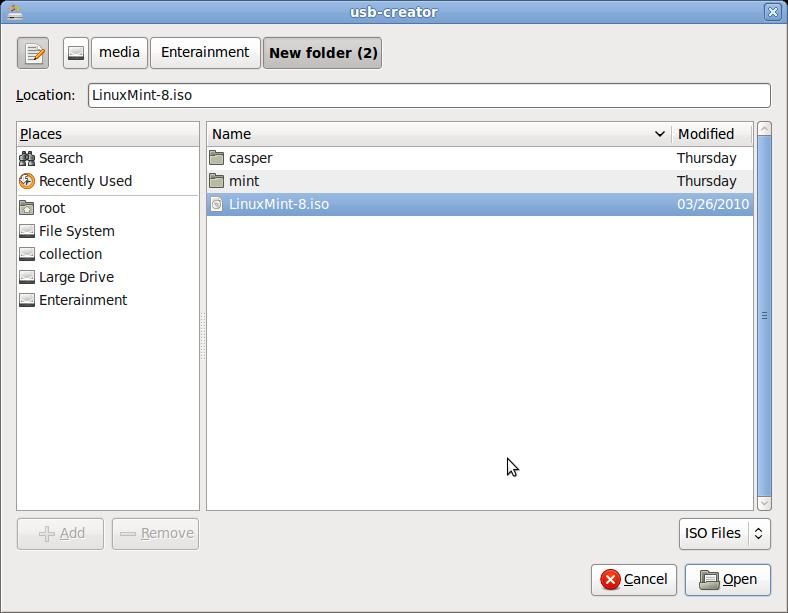Click the file list vertical scrollbar
This screenshot has height=613, width=788.
[x=764, y=316]
